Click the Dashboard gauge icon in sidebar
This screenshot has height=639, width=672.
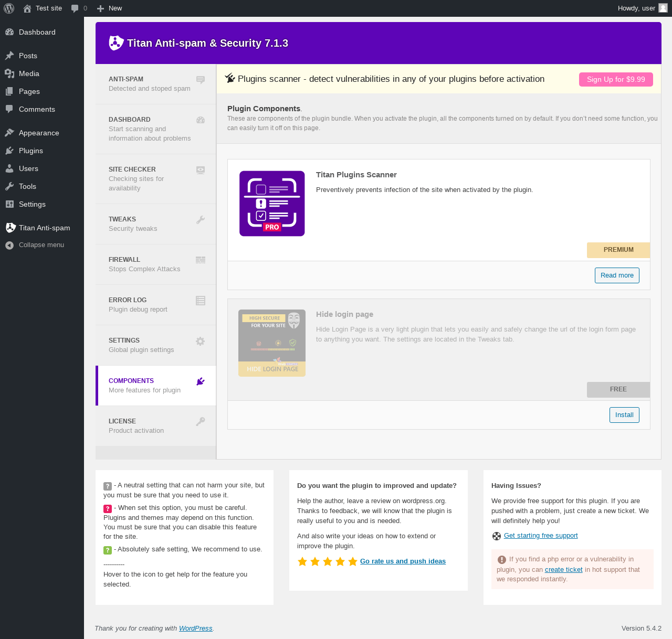click(x=9, y=32)
